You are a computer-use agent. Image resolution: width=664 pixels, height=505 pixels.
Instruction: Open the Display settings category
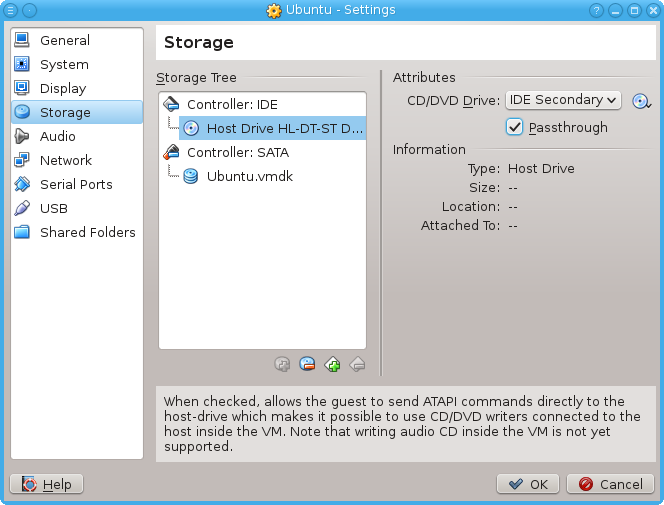tap(77, 88)
